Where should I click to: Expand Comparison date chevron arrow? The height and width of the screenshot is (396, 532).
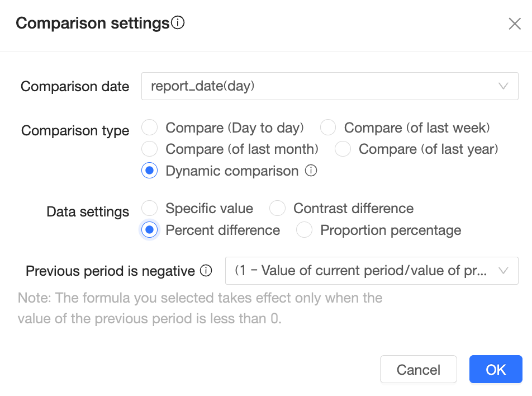[x=503, y=86]
